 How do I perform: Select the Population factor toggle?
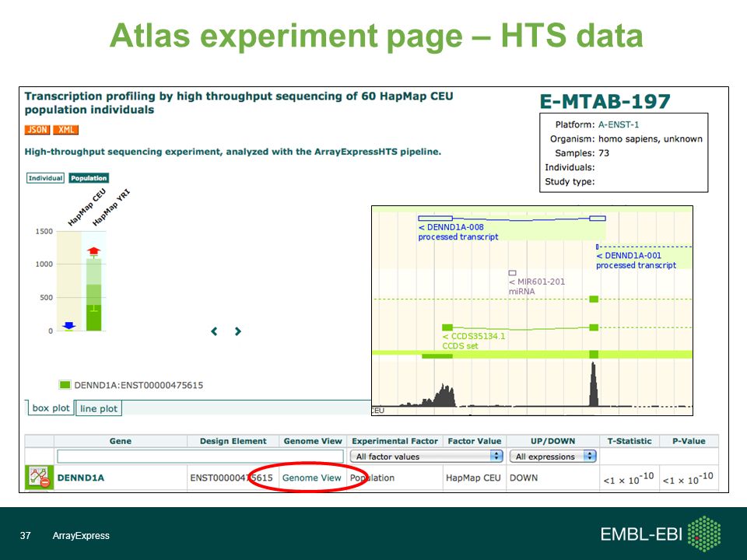tap(89, 178)
